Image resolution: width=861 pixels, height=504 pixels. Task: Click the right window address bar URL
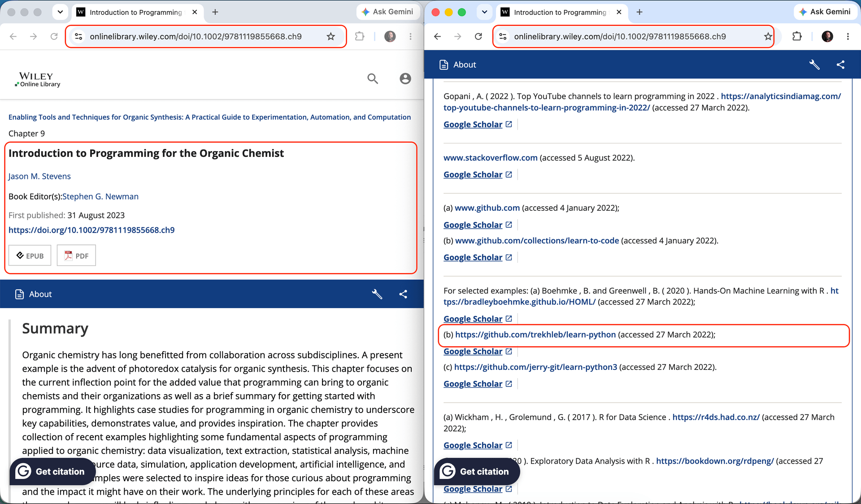pos(620,36)
